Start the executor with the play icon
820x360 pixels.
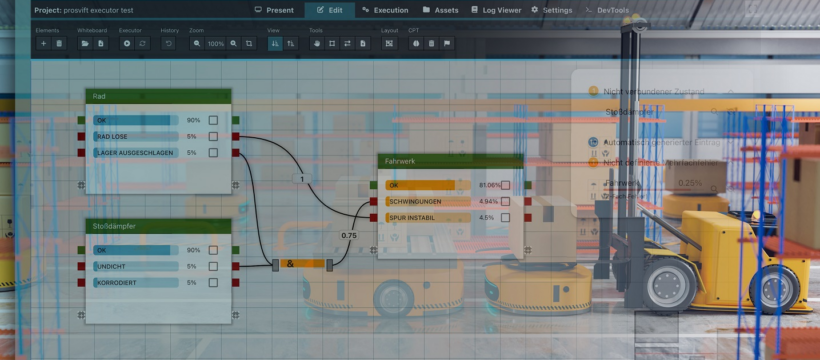(x=127, y=43)
